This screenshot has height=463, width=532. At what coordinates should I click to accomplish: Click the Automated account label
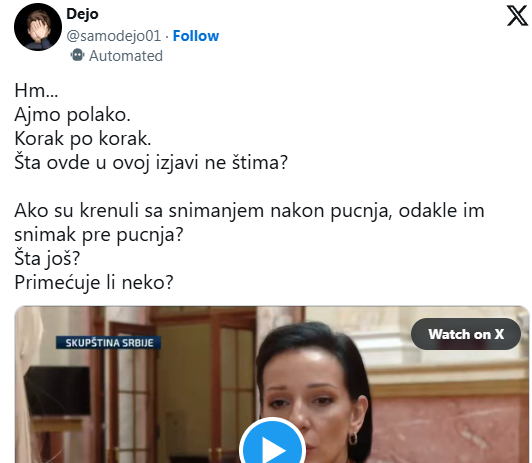126,56
